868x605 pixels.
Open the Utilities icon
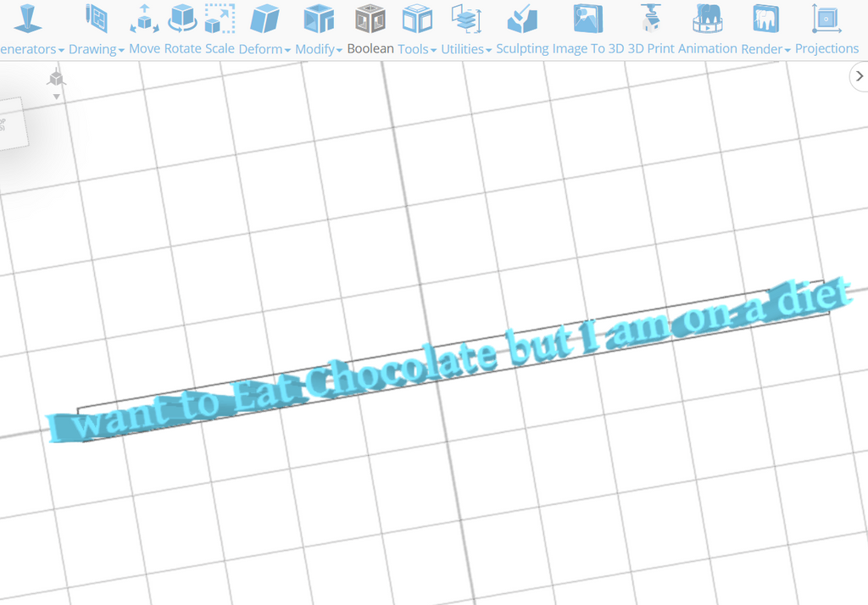[x=466, y=19]
